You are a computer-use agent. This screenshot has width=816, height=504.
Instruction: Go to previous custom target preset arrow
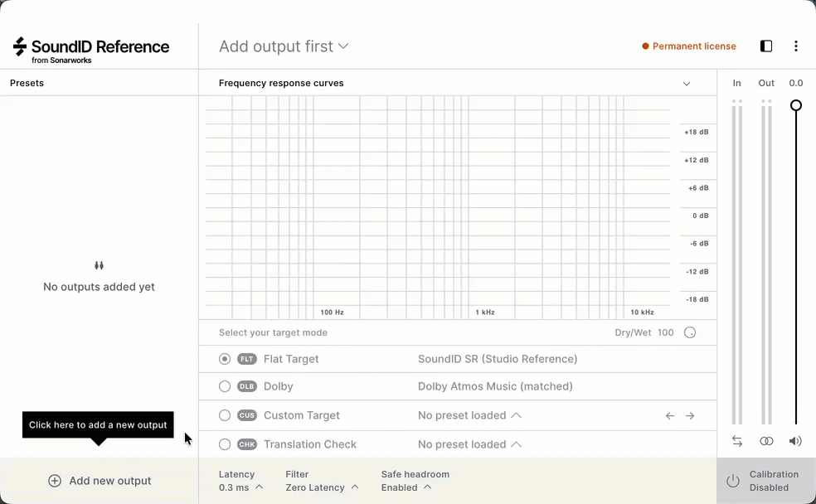coord(670,415)
